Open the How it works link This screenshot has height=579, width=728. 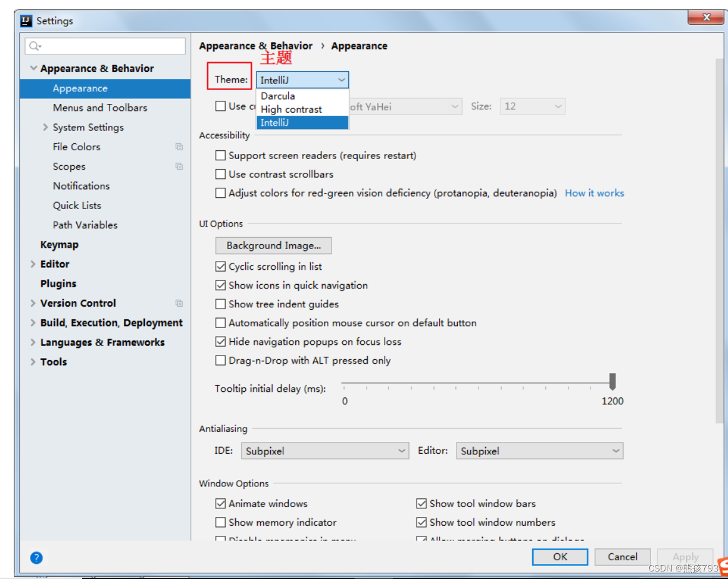pyautogui.click(x=594, y=193)
